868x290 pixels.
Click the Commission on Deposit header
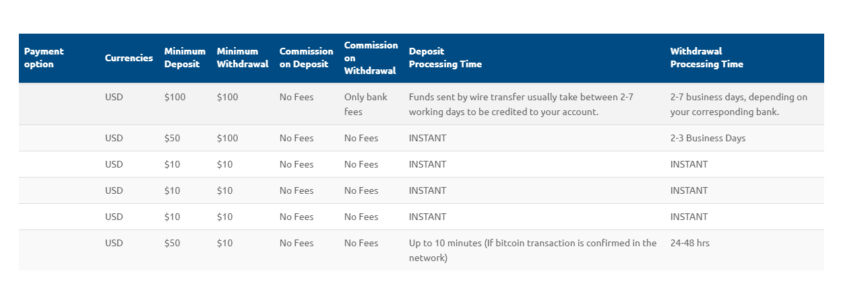[306, 58]
